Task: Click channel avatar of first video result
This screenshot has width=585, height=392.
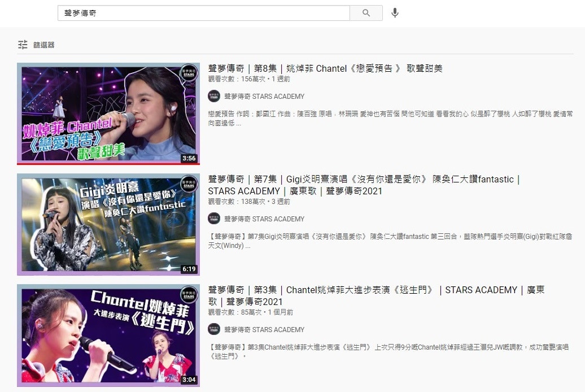Action: (214, 97)
